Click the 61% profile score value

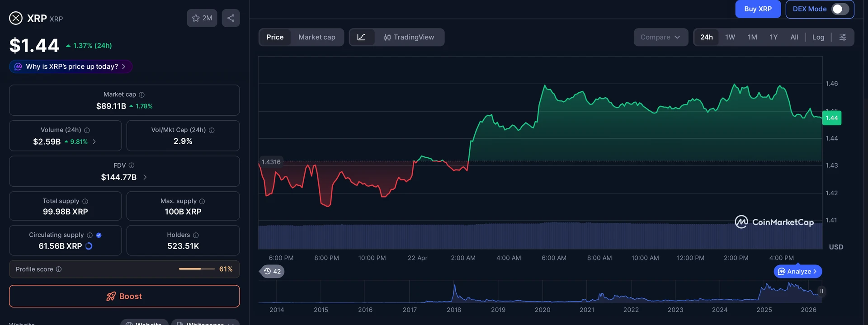[226, 269]
